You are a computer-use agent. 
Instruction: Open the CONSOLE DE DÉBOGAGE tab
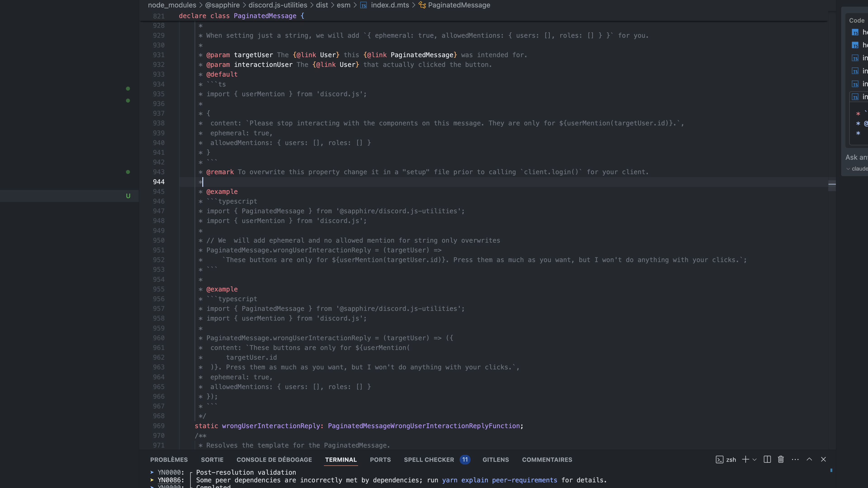click(274, 460)
